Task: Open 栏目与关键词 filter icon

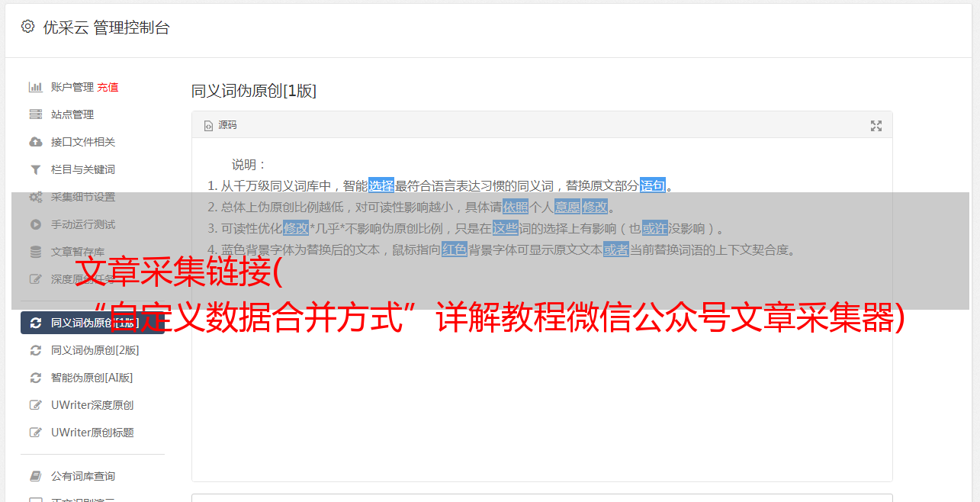Action: [x=35, y=169]
